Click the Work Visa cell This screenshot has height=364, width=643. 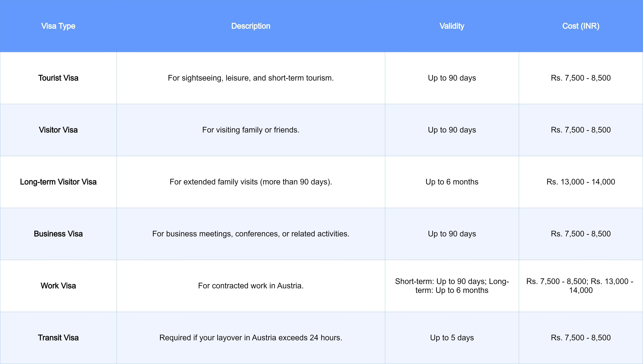click(x=58, y=286)
